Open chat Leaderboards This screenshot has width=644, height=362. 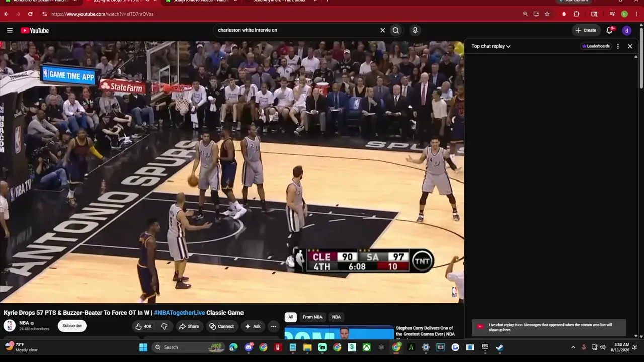click(596, 46)
